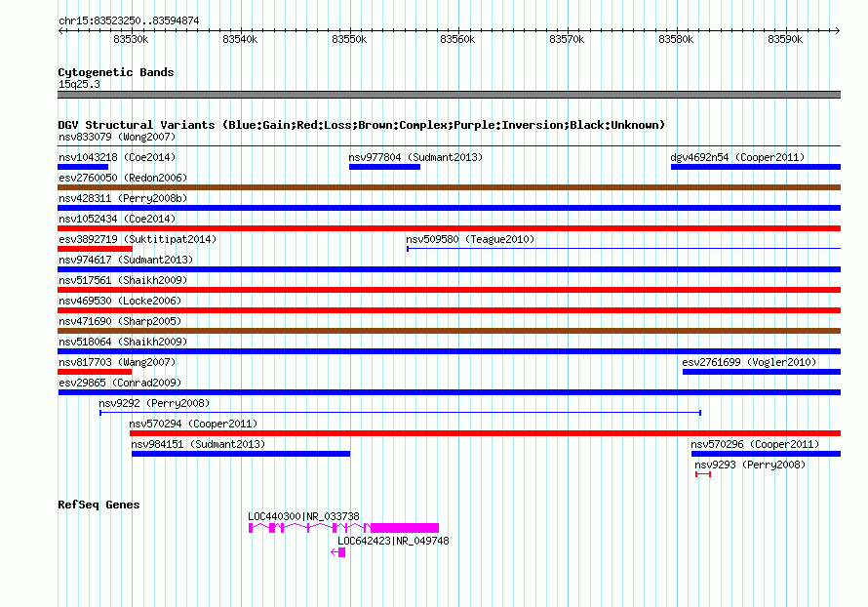
Task: Select the 15q25.3 band label
Action: (79, 84)
